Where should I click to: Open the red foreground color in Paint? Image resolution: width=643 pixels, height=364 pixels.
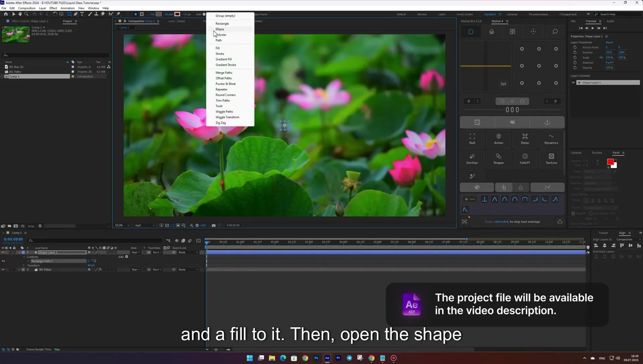[610, 162]
